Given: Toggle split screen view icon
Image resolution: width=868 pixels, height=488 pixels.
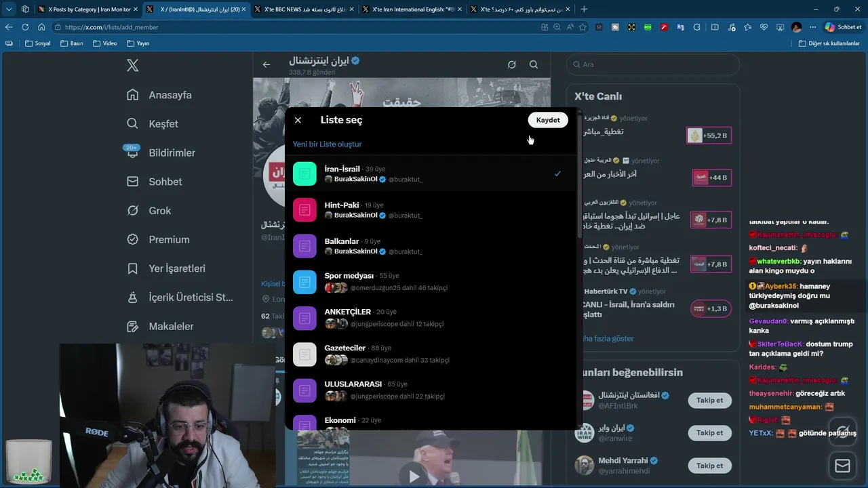Looking at the screenshot, I should 715,27.
